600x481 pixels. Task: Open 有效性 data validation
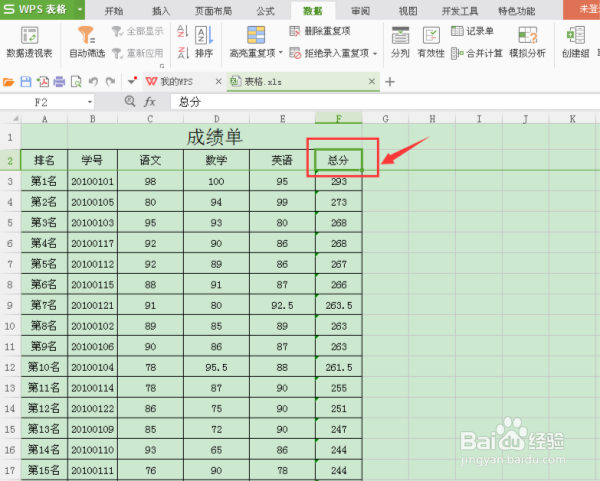coord(431,42)
